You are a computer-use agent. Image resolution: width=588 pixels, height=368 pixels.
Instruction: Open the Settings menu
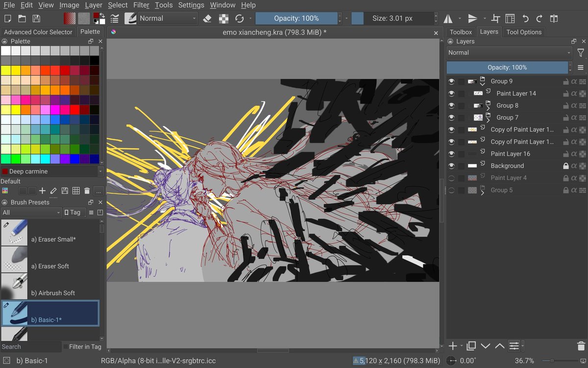pos(191,5)
